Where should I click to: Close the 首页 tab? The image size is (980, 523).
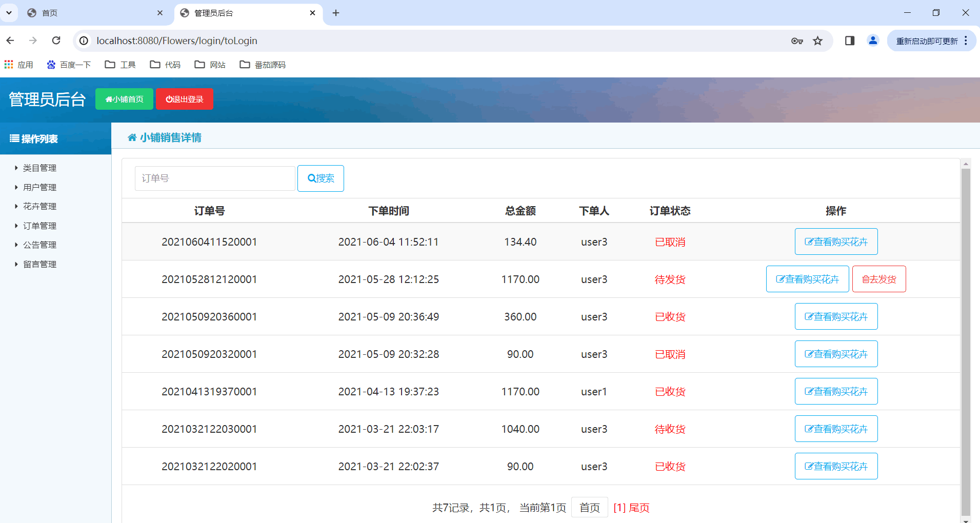(x=160, y=13)
